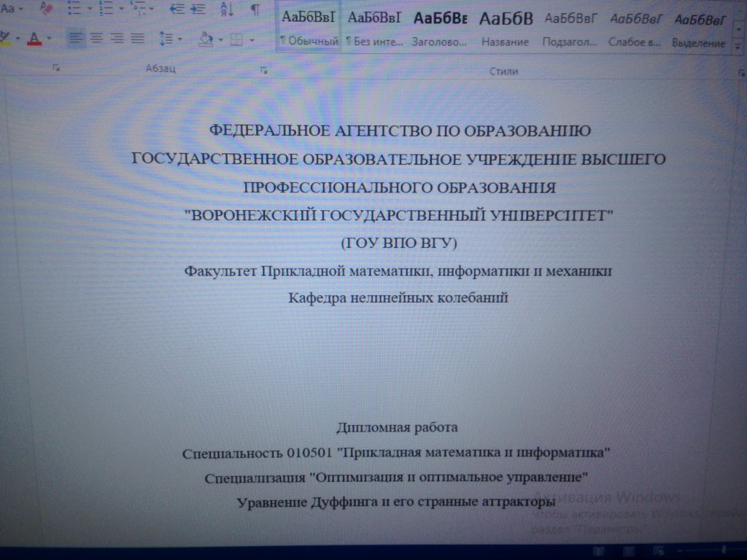Image resolution: width=747 pixels, height=560 pixels.
Task: Apply a multilevel list
Action: [x=138, y=9]
